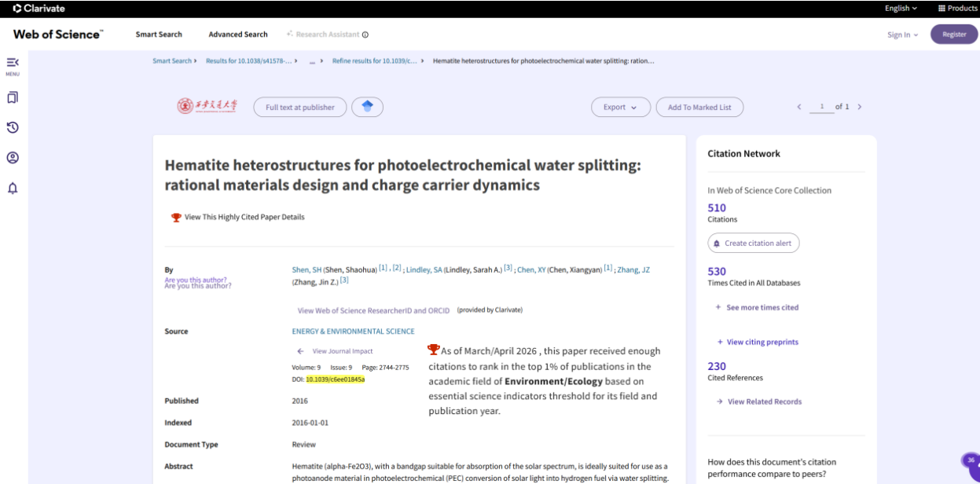The width and height of the screenshot is (980, 484).
Task: Click the blue scholar icon button
Action: [x=367, y=107]
